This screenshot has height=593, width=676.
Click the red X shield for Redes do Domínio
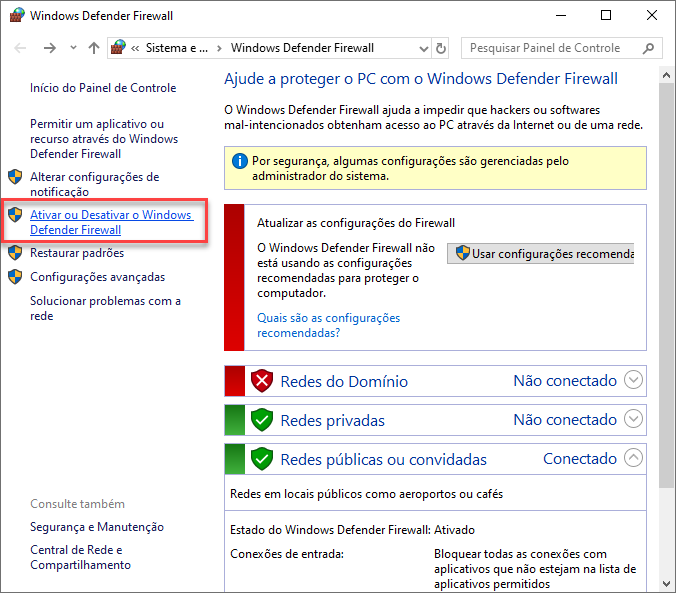[262, 381]
